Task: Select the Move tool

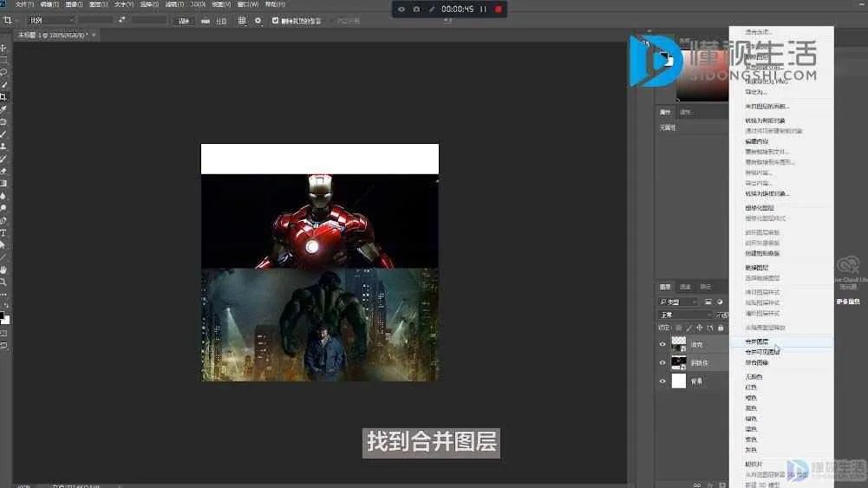Action: (x=3, y=49)
